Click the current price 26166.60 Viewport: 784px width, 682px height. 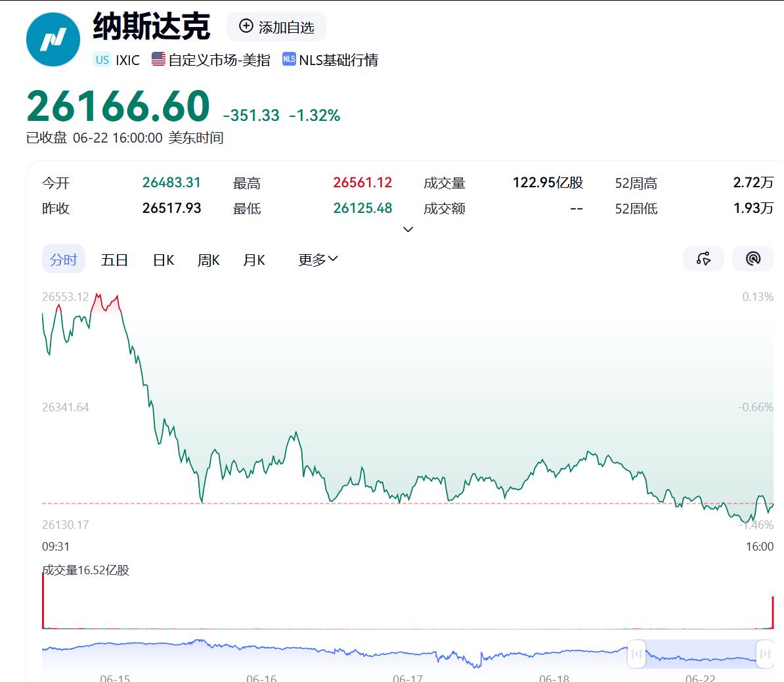(x=118, y=106)
